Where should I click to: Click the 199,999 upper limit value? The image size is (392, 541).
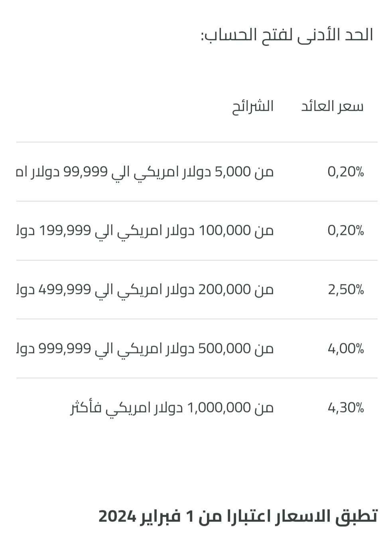point(65,230)
